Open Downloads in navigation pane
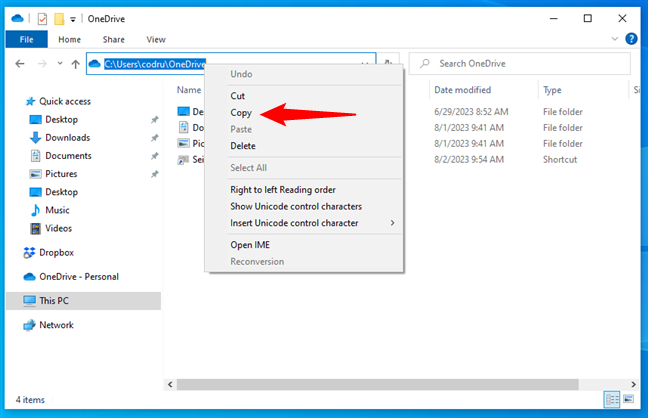 [x=67, y=138]
